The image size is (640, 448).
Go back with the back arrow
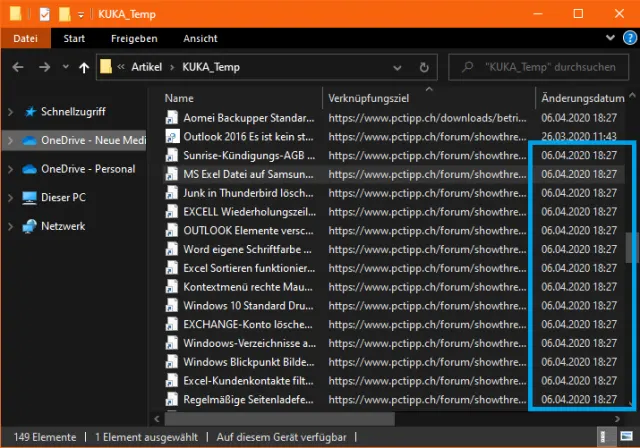(18, 68)
